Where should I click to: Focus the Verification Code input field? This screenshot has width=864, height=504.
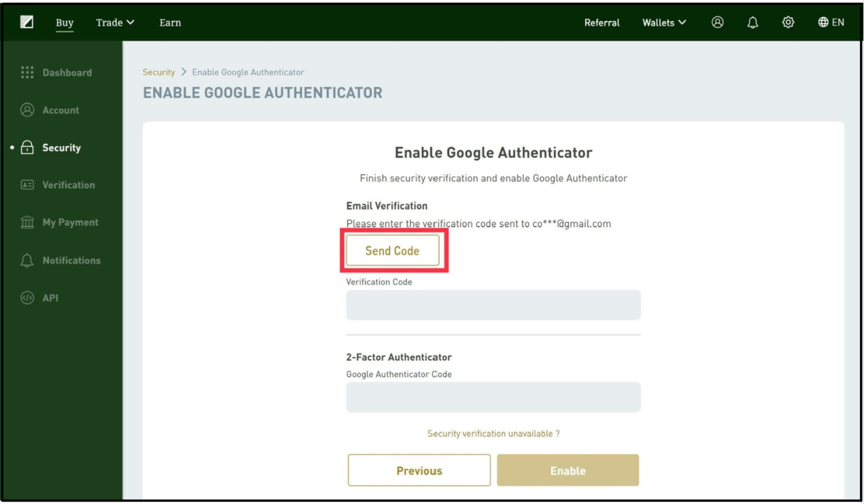tap(493, 305)
